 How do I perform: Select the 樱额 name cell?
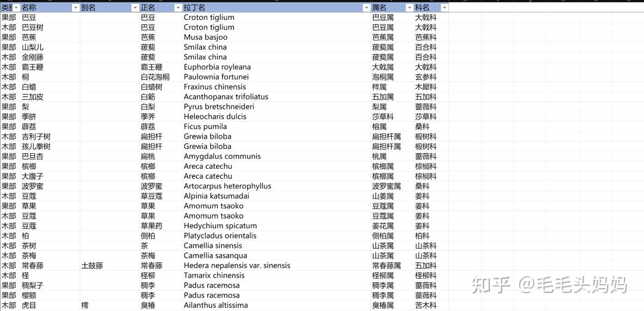click(50, 295)
